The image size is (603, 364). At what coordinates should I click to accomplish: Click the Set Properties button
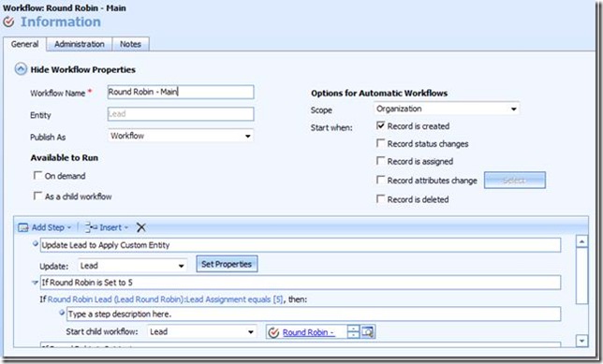[227, 264]
